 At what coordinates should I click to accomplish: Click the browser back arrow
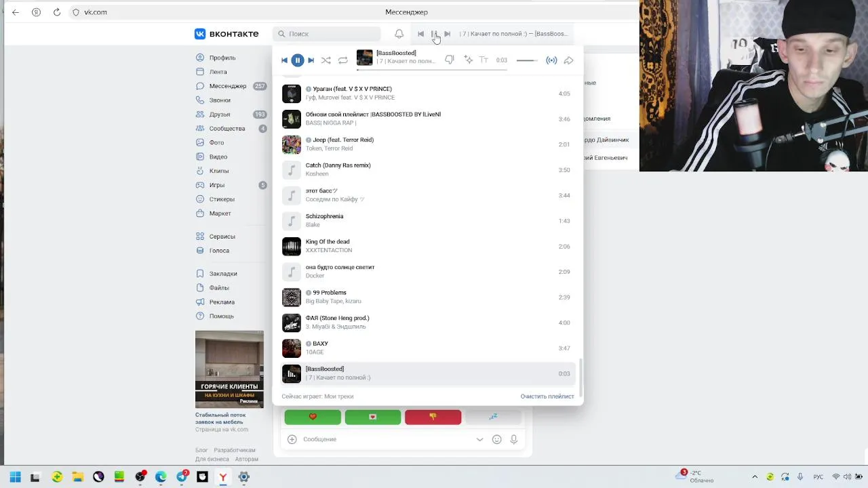point(16,12)
